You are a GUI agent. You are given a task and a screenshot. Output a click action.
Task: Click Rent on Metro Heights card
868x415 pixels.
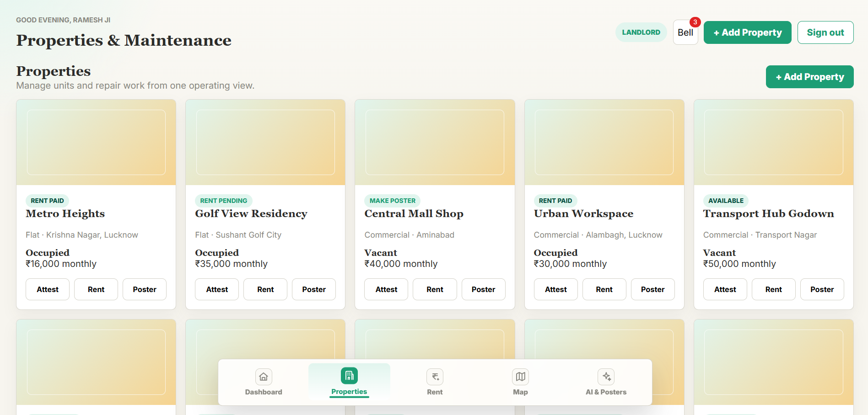[96, 289]
